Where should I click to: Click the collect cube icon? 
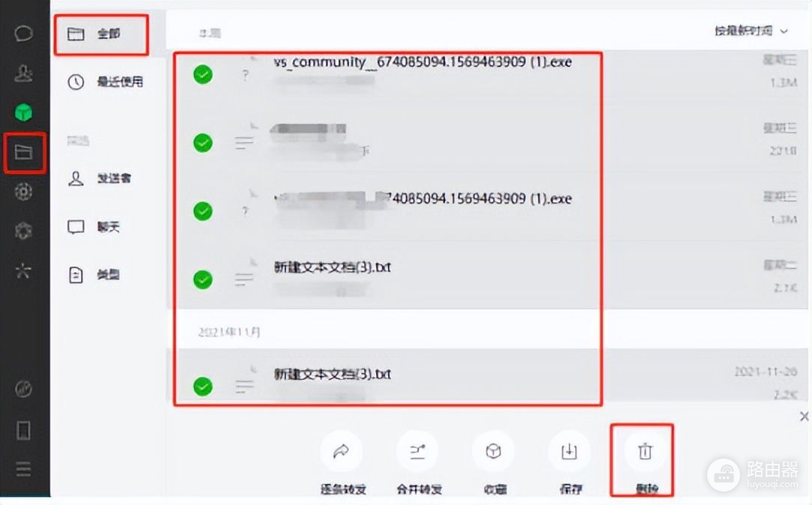pos(494,451)
